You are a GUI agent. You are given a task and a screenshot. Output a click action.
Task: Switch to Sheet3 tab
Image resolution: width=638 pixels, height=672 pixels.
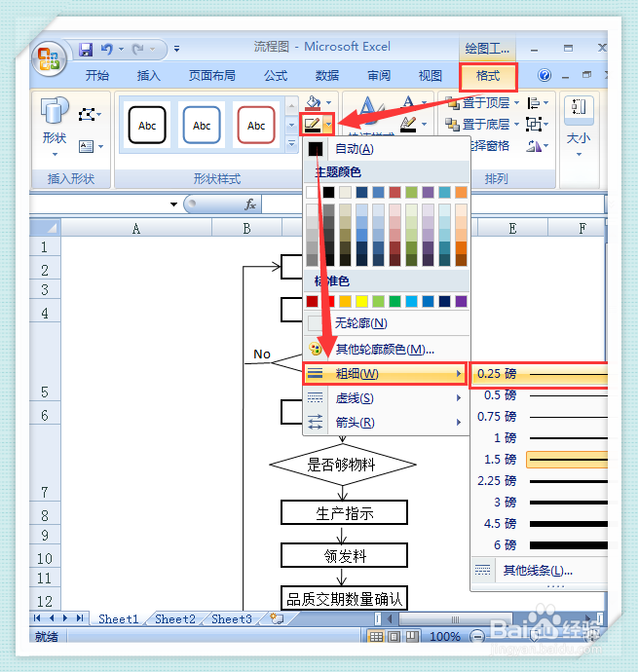(x=232, y=618)
